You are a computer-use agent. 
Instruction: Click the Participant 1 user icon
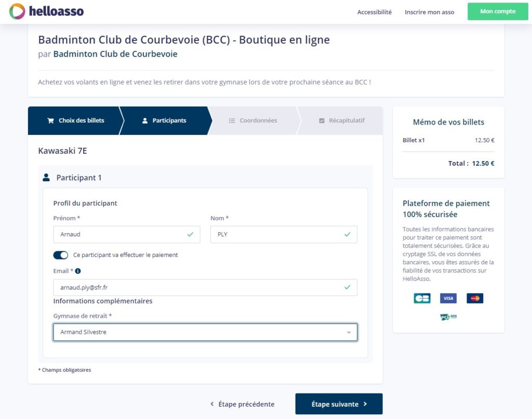click(46, 177)
